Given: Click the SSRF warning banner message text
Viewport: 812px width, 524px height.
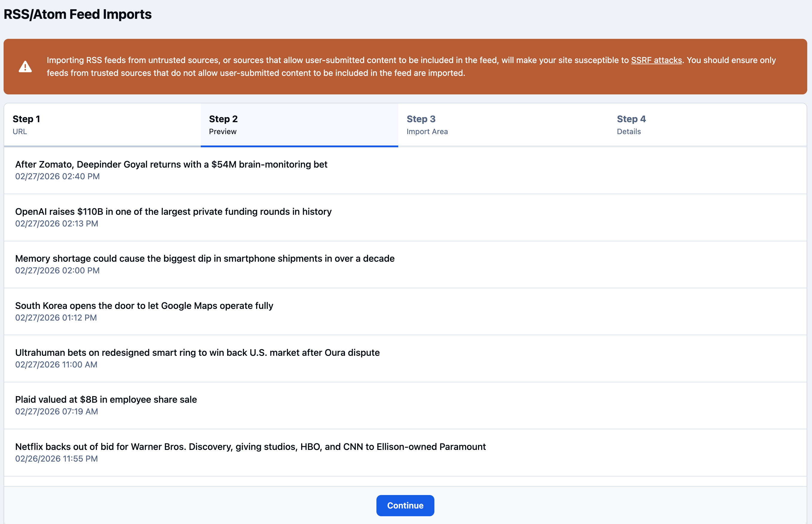Looking at the screenshot, I should tap(411, 67).
